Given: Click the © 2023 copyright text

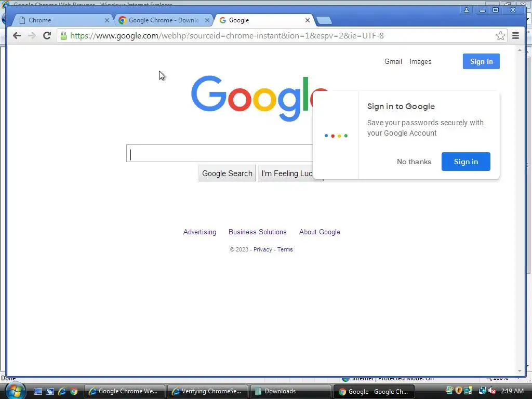Looking at the screenshot, I should (239, 249).
